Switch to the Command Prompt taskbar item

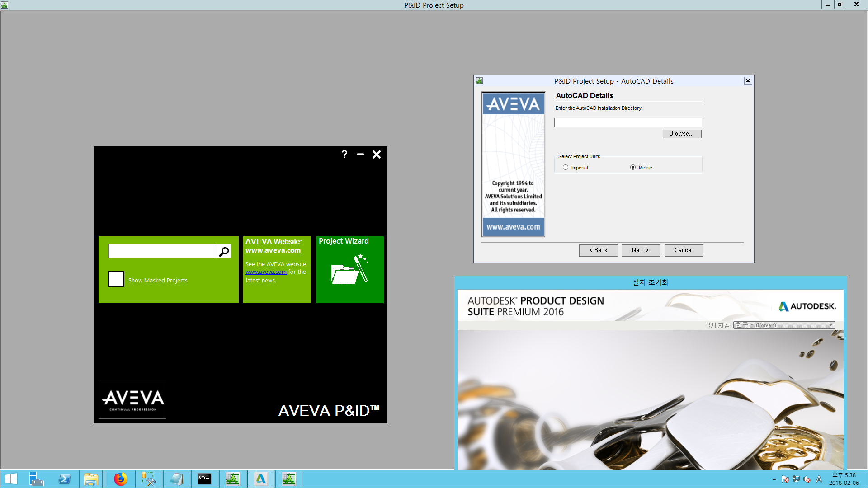tap(204, 479)
